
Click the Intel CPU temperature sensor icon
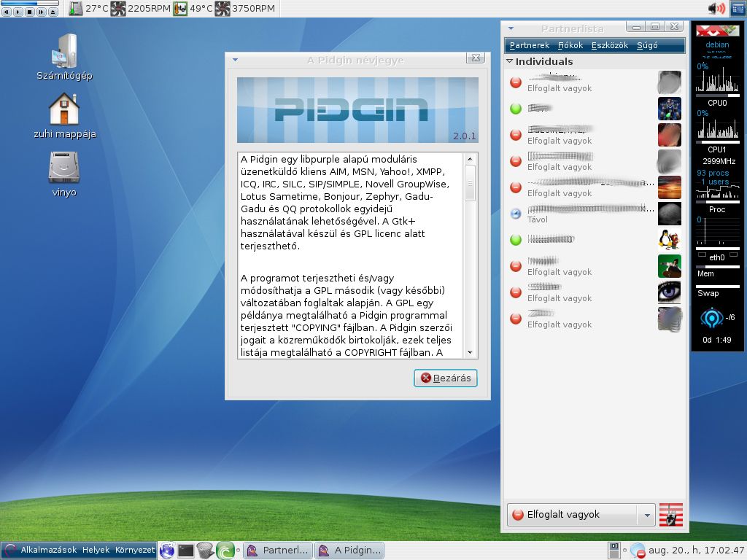point(180,9)
